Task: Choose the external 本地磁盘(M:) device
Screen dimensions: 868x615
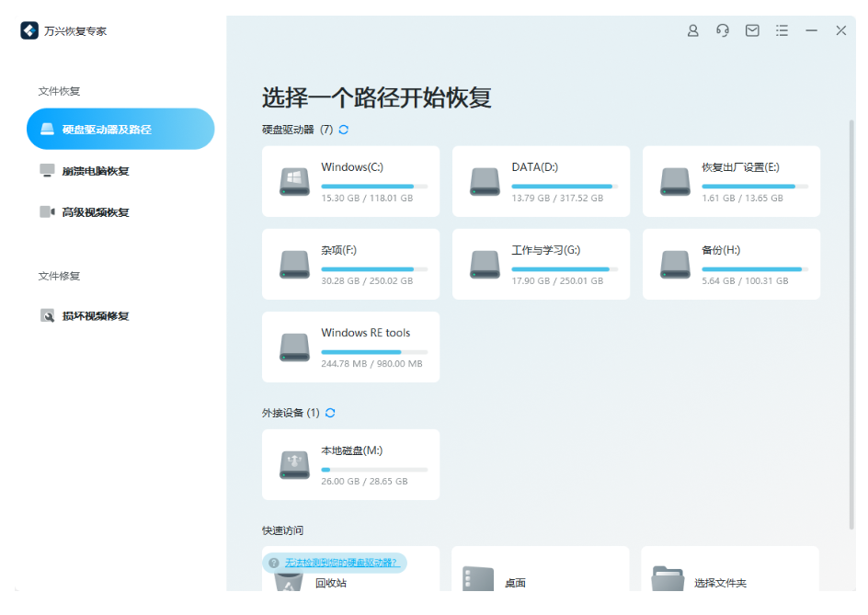Action: coord(350,464)
